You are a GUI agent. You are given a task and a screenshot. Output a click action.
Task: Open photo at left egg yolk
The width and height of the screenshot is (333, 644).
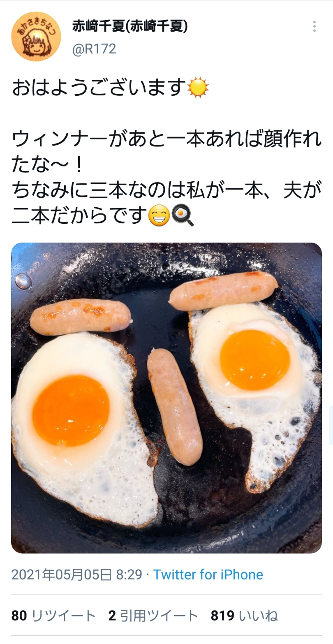pyautogui.click(x=71, y=410)
